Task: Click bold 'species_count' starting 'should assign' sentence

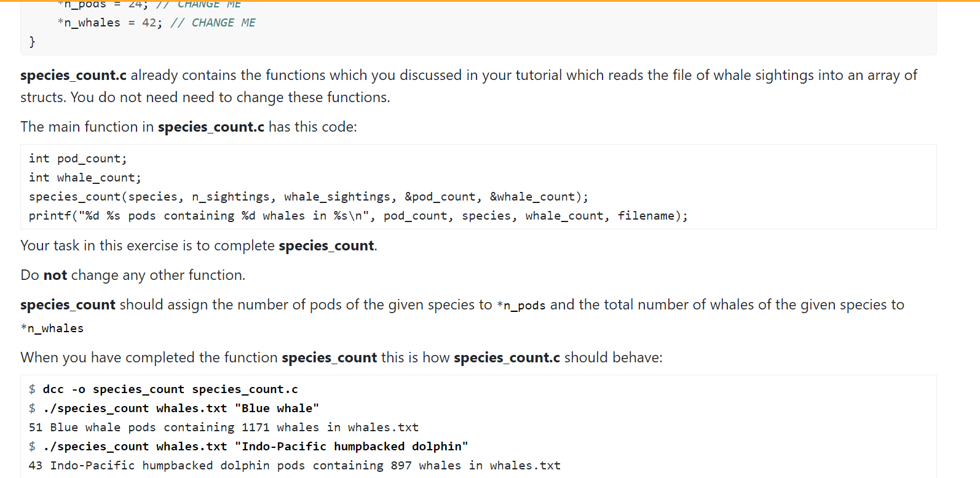Action: click(x=68, y=305)
